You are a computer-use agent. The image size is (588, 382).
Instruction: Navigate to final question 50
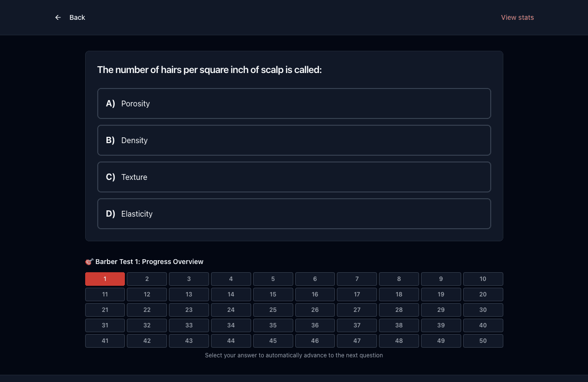click(483, 341)
